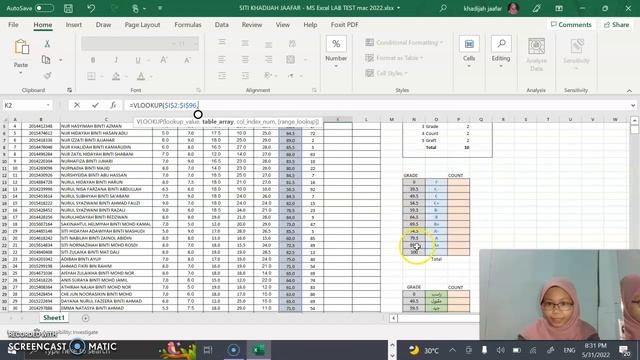The width and height of the screenshot is (640, 360).
Task: Toggle Italic formatting
Action: click(x=116, y=60)
